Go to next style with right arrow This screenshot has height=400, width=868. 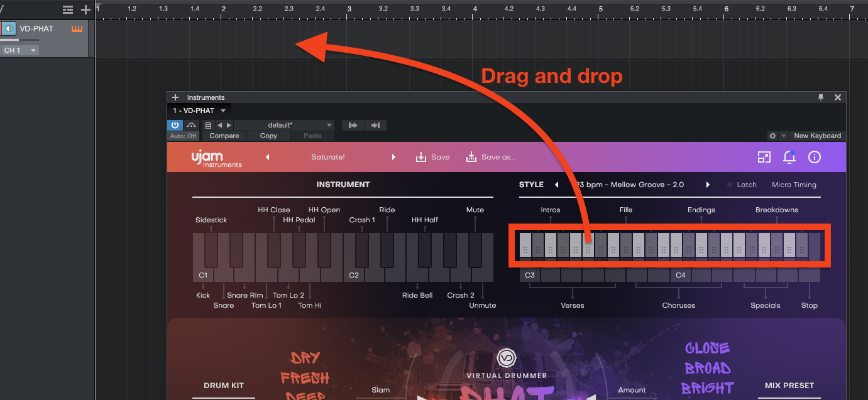pyautogui.click(x=708, y=185)
